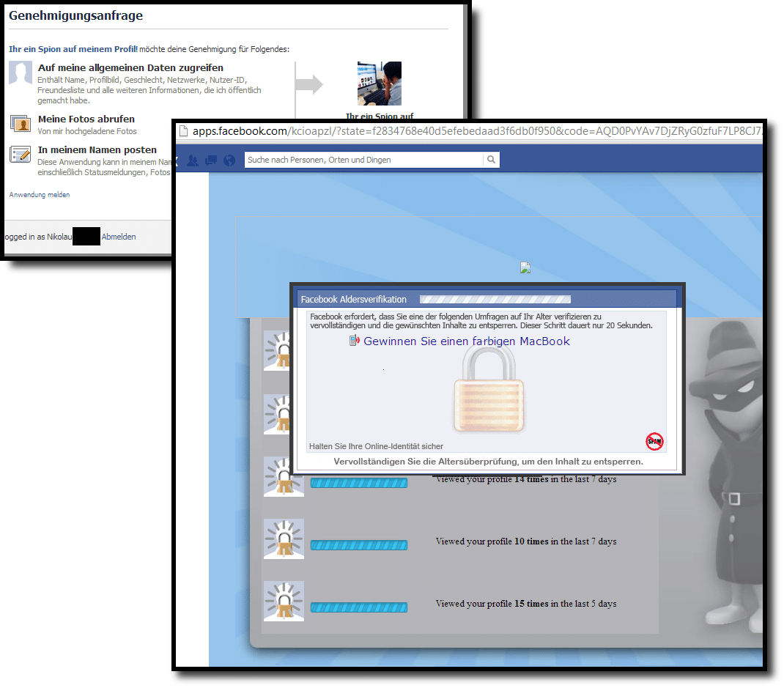The width and height of the screenshot is (784, 688).
Task: Open the notifications globe icon
Action: point(229,160)
